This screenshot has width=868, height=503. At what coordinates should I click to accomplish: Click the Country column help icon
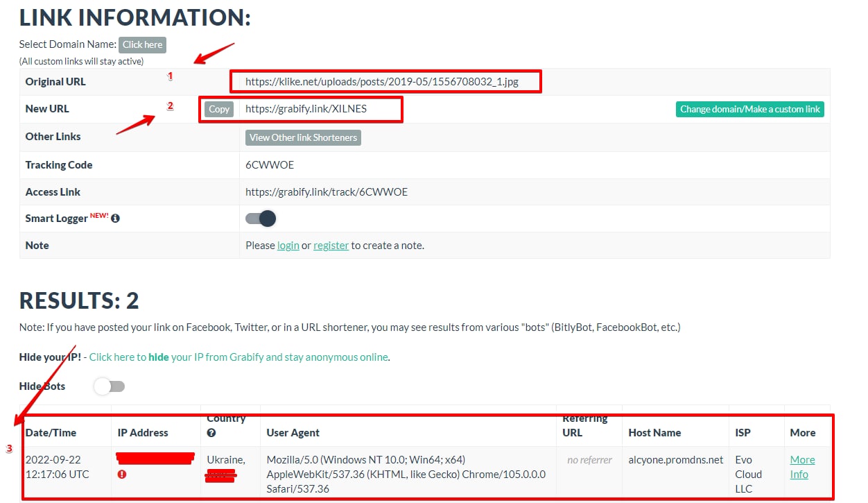pyautogui.click(x=211, y=433)
